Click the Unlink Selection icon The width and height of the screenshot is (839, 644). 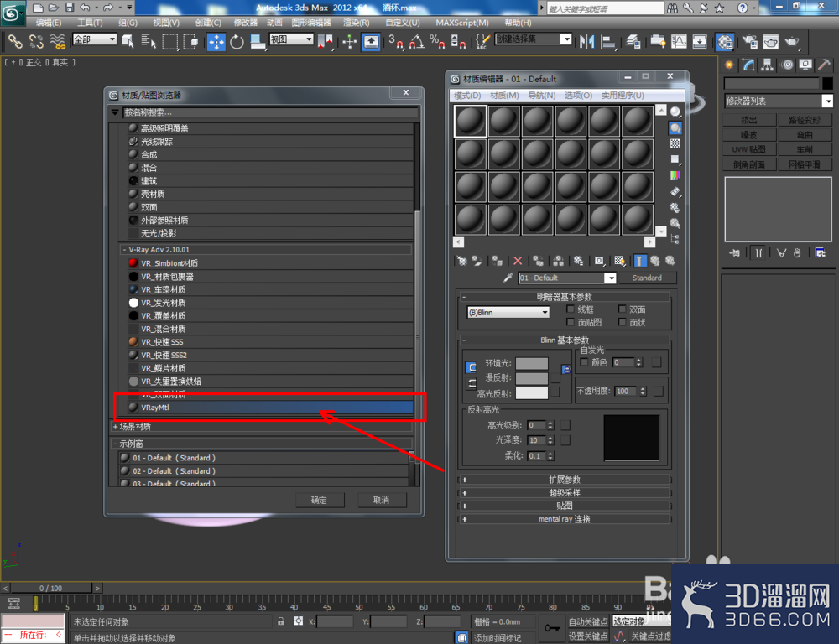coord(36,42)
